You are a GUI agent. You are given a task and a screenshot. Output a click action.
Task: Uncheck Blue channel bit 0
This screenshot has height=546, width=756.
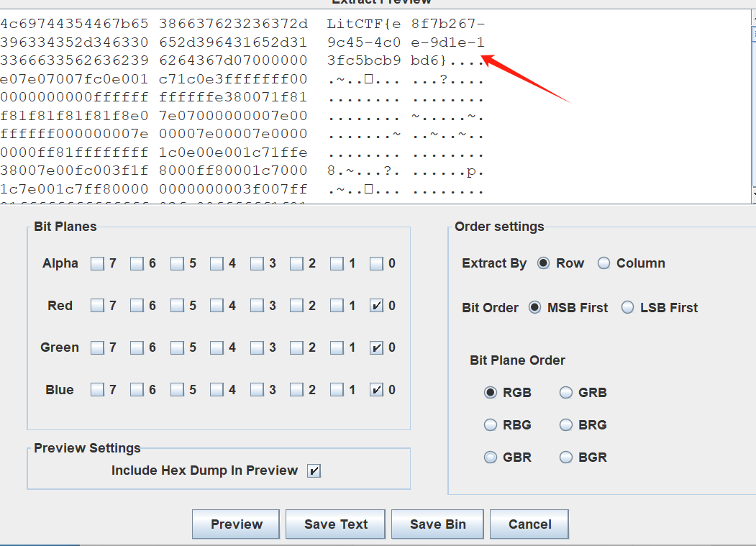[x=378, y=389]
